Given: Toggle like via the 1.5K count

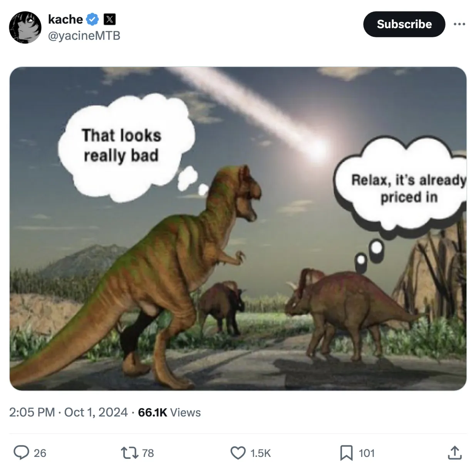Looking at the screenshot, I should pyautogui.click(x=261, y=453).
